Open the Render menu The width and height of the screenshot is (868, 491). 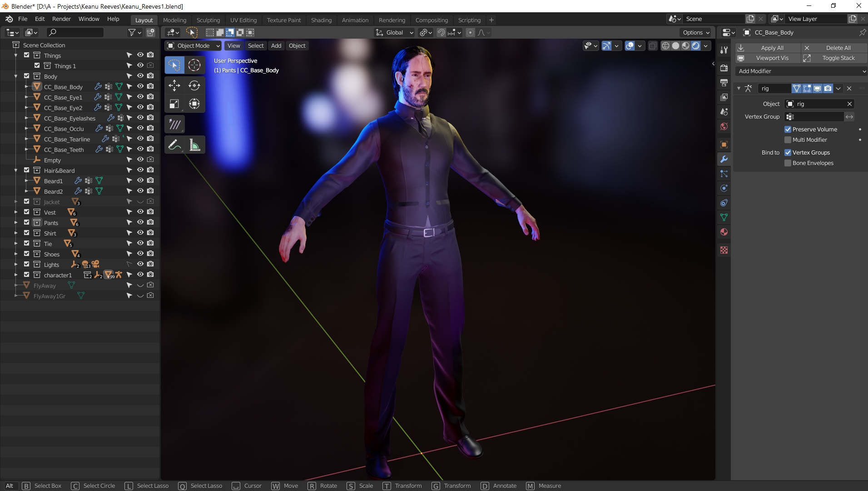coord(61,19)
